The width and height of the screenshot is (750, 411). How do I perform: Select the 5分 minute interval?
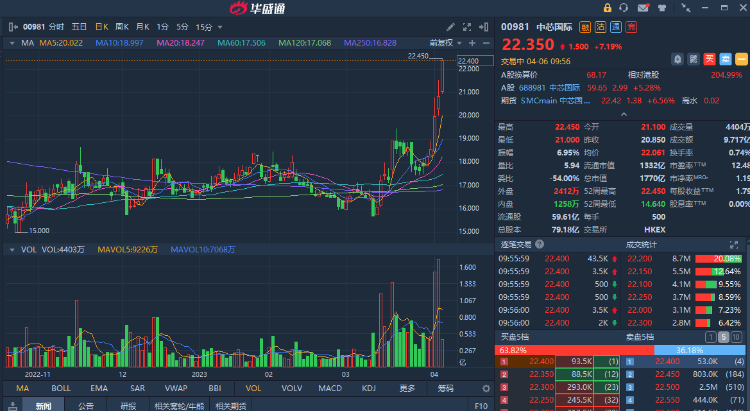pos(182,27)
